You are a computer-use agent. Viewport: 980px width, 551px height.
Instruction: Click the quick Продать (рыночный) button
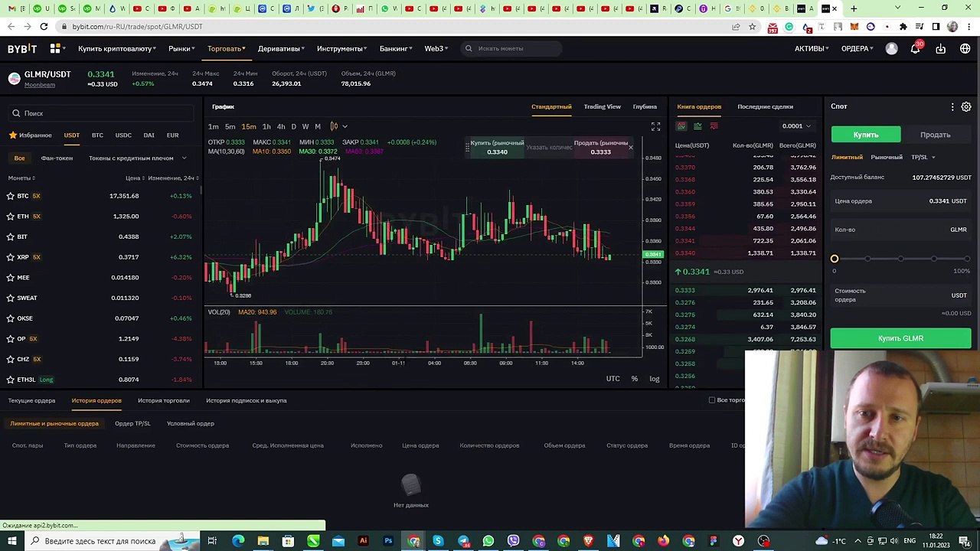(x=600, y=147)
